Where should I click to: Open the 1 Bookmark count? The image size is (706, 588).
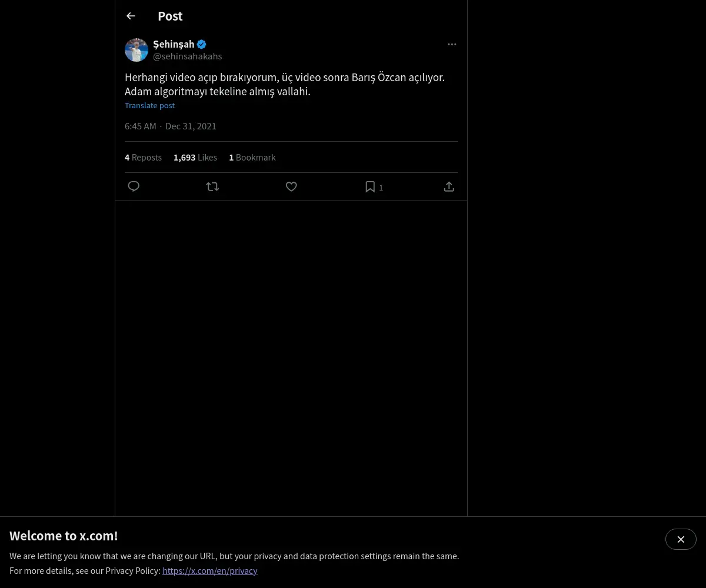252,157
